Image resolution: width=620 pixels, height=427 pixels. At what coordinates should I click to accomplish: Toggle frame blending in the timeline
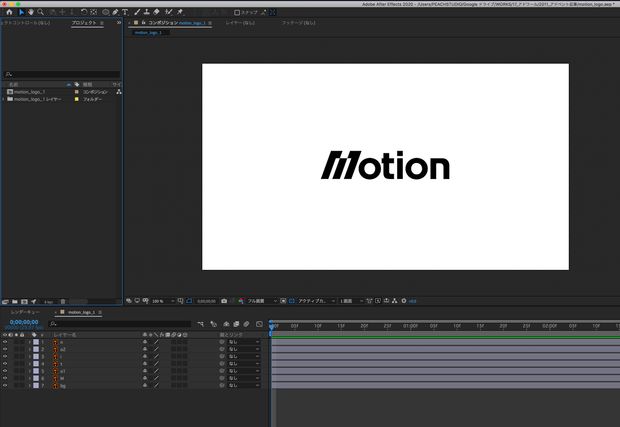tap(236, 324)
